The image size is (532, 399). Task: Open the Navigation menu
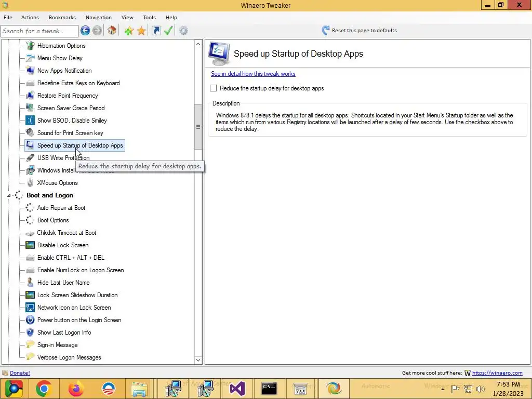(x=98, y=17)
